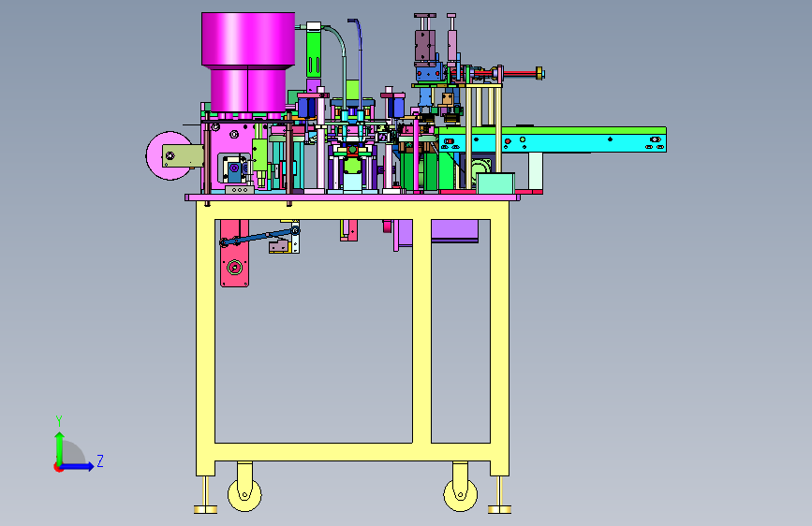Select the olive bracket plate on the pink disc
812x526 pixels.
184,155
